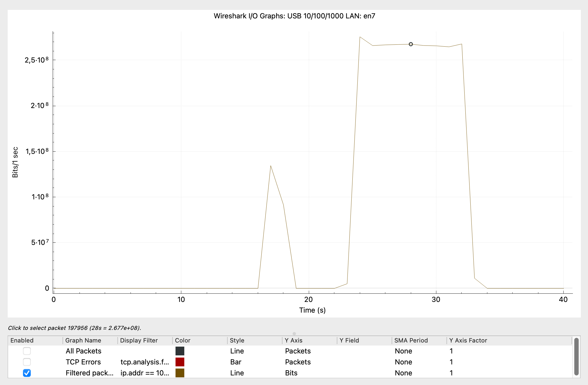Image resolution: width=588 pixels, height=385 pixels.
Task: Click the Enabled column header
Action: pos(22,340)
